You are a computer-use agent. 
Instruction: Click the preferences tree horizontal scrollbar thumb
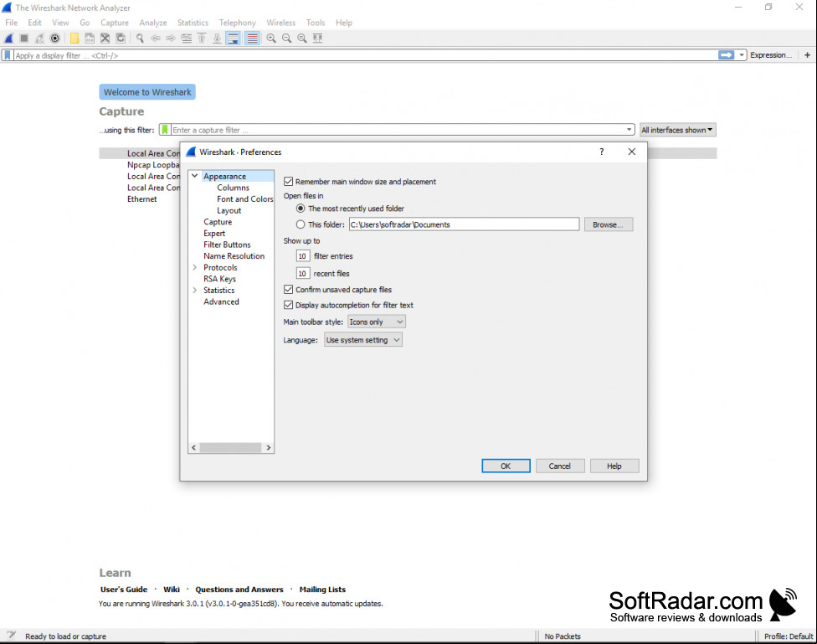(230, 448)
